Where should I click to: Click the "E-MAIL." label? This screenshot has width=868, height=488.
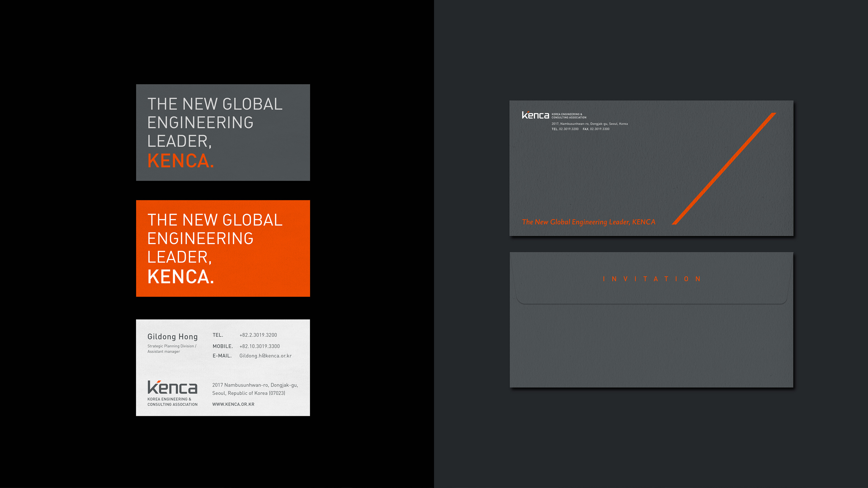pos(222,356)
